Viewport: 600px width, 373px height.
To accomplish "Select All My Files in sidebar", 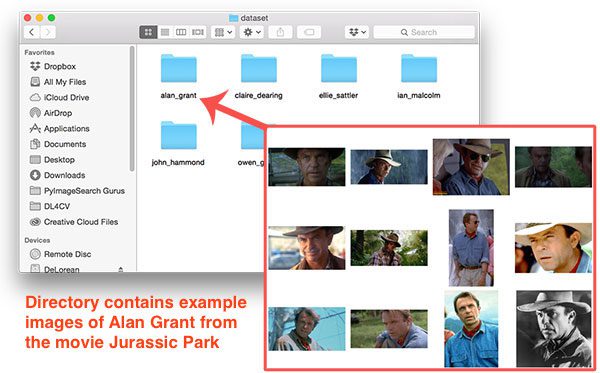I will point(58,82).
